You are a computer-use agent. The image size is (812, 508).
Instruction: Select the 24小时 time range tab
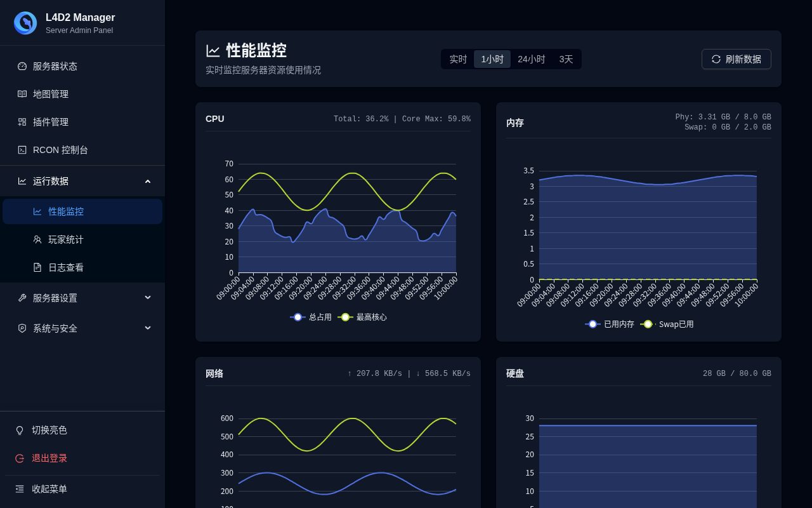coord(532,59)
